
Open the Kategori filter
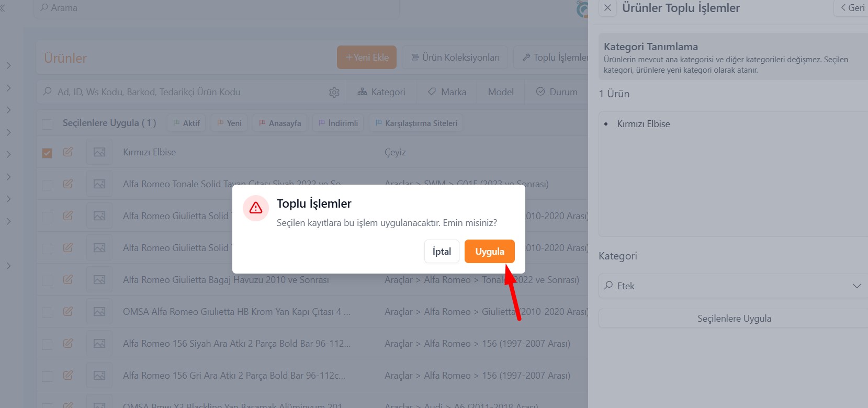381,92
